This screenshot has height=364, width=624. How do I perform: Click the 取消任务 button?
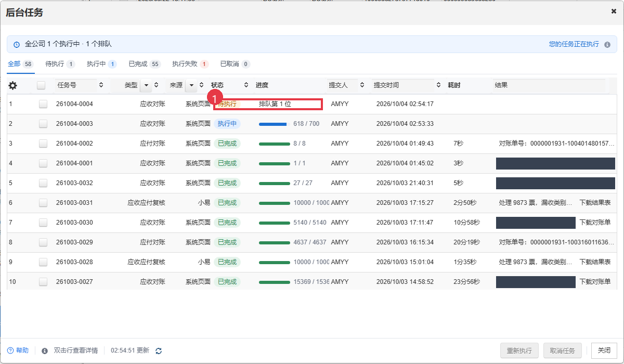[x=562, y=350]
